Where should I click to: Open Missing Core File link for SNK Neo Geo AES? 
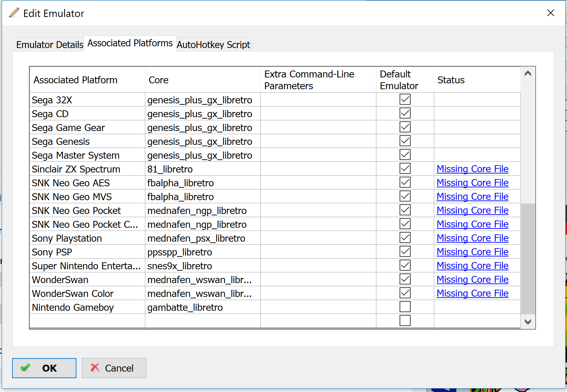473,183
